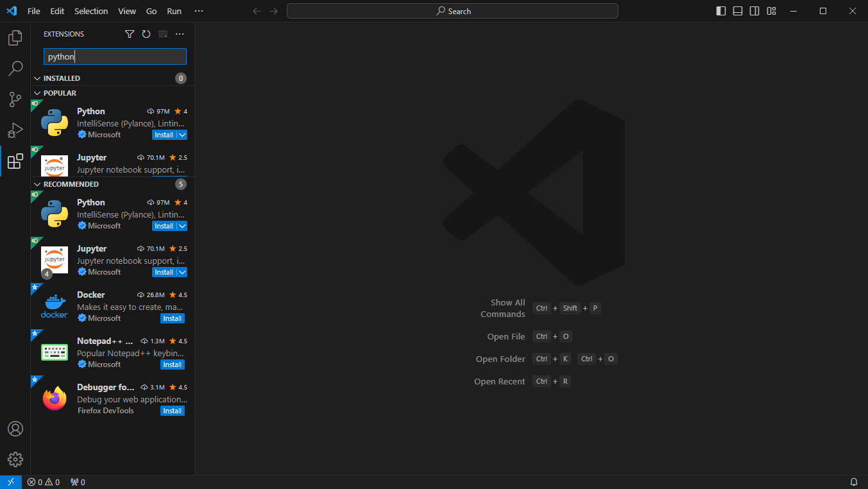This screenshot has height=489, width=868.
Task: Open the Accounts menu icon
Action: pos(15,429)
